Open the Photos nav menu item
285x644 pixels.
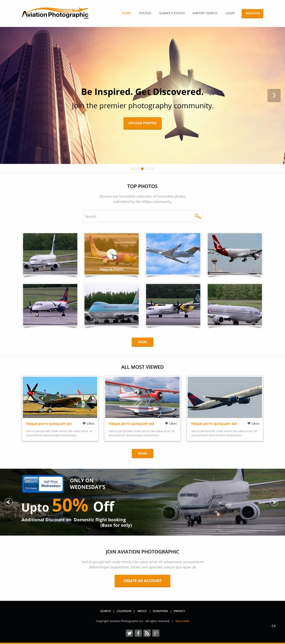[145, 13]
